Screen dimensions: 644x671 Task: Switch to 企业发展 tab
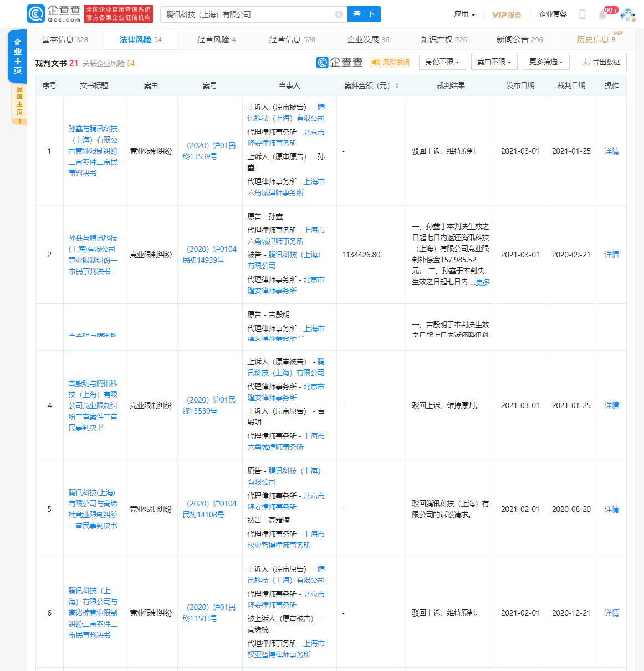click(368, 39)
